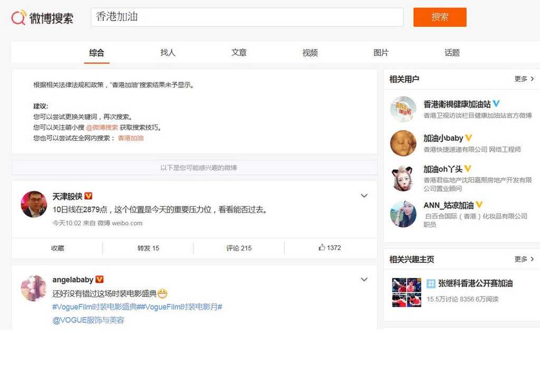Select the 综合 tab
This screenshot has height=392, width=540.
(97, 53)
